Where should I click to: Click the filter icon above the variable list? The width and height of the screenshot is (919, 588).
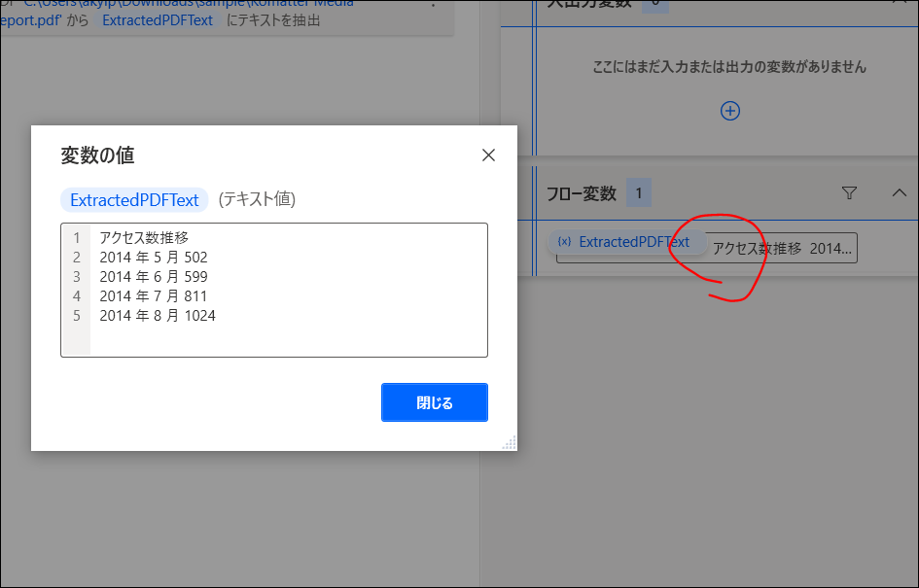point(849,192)
